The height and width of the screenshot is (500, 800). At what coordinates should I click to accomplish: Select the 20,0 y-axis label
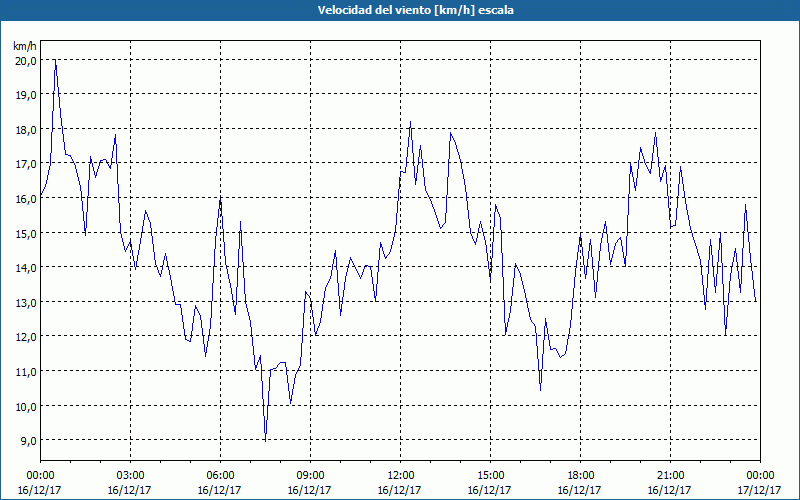[26, 61]
